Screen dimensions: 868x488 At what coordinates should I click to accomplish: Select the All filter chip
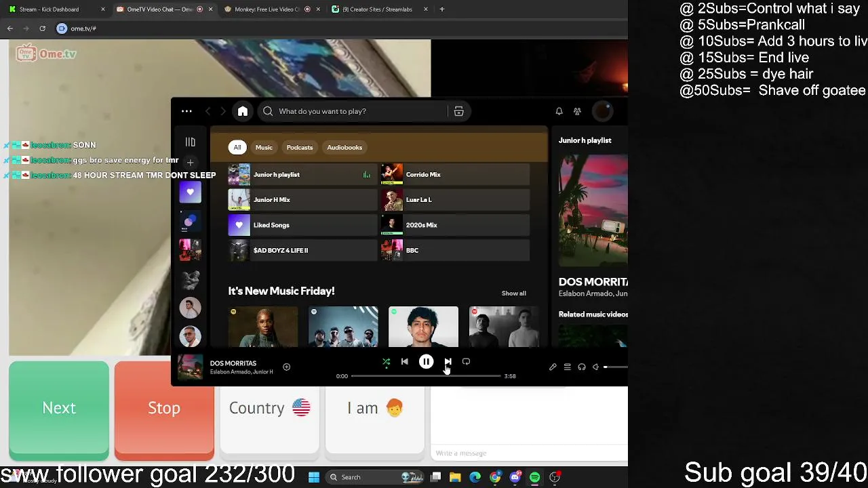pyautogui.click(x=237, y=147)
